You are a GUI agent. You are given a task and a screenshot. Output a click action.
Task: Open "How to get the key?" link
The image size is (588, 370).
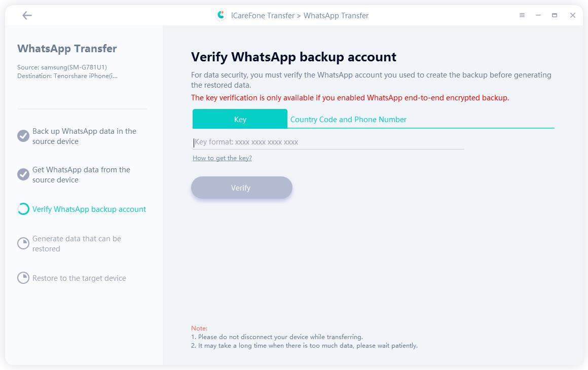(x=222, y=158)
